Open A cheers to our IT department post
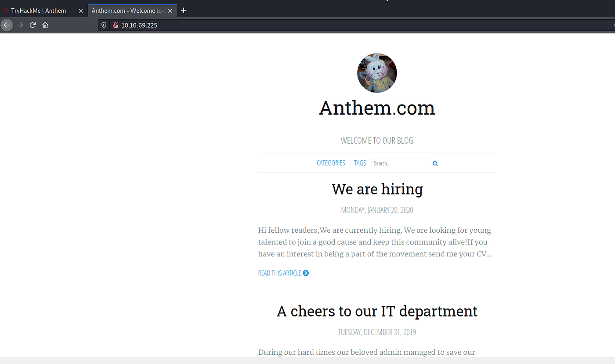 click(x=377, y=311)
